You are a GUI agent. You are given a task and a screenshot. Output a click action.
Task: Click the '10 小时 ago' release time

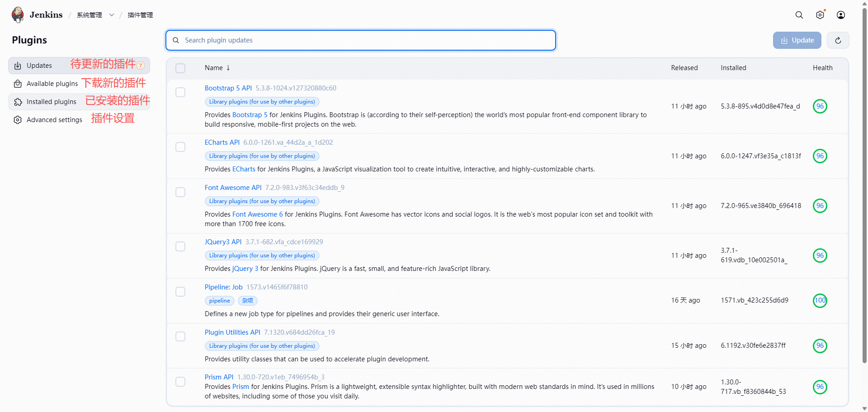689,387
